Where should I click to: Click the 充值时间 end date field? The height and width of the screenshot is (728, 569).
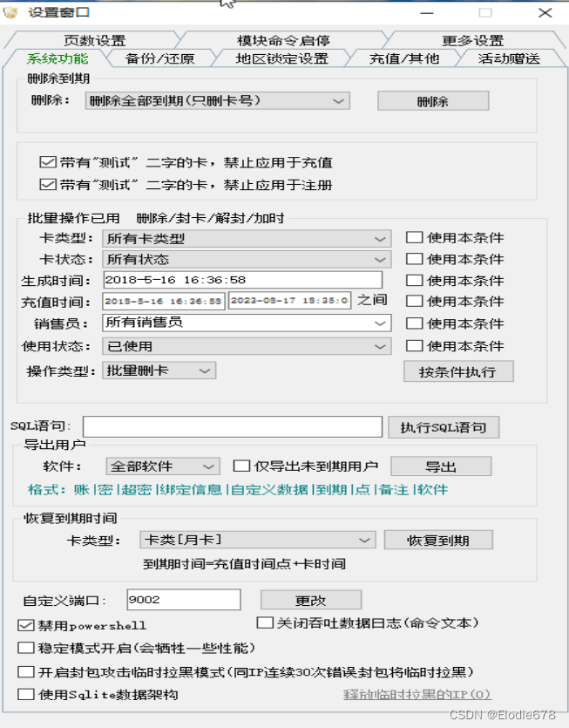[289, 301]
